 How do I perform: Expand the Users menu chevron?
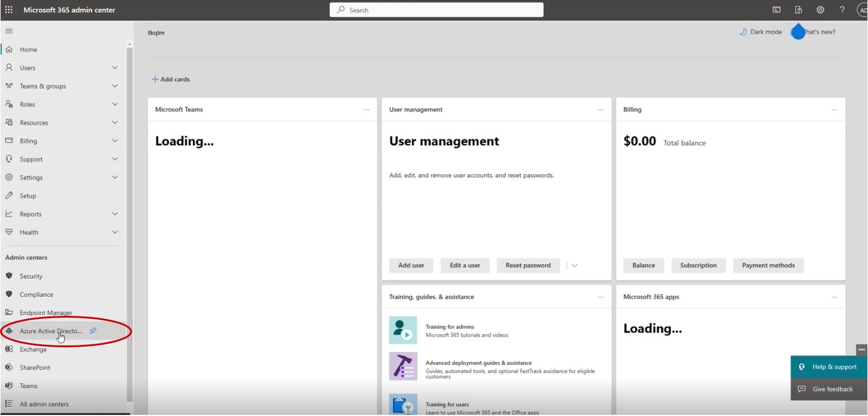115,68
